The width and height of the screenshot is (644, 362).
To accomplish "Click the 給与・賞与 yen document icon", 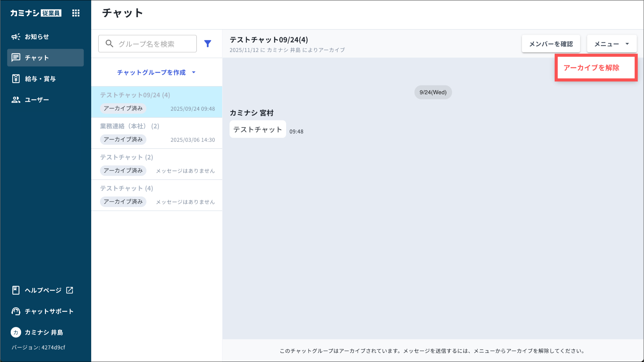I will click(x=16, y=79).
